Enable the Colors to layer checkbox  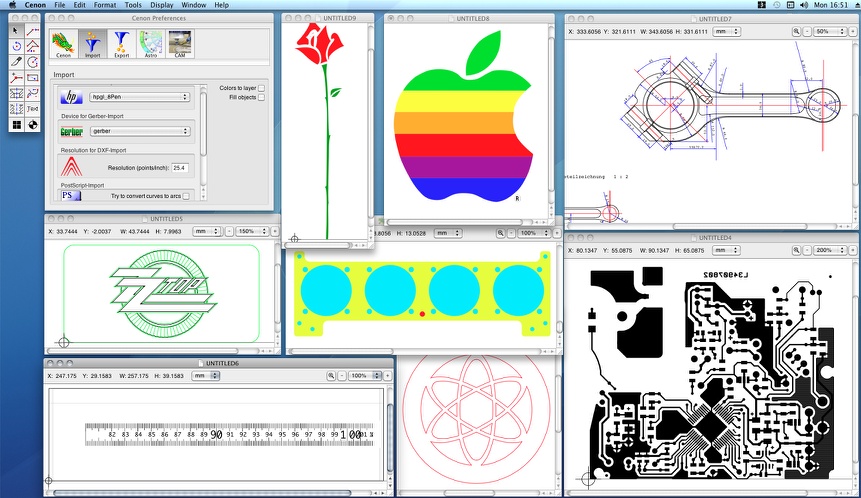262,88
